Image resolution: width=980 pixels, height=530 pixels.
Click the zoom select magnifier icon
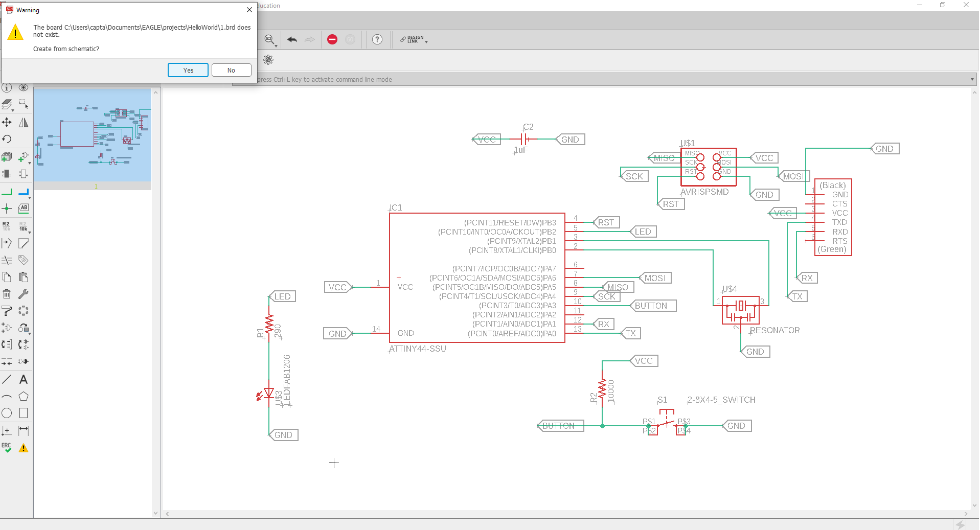[269, 39]
